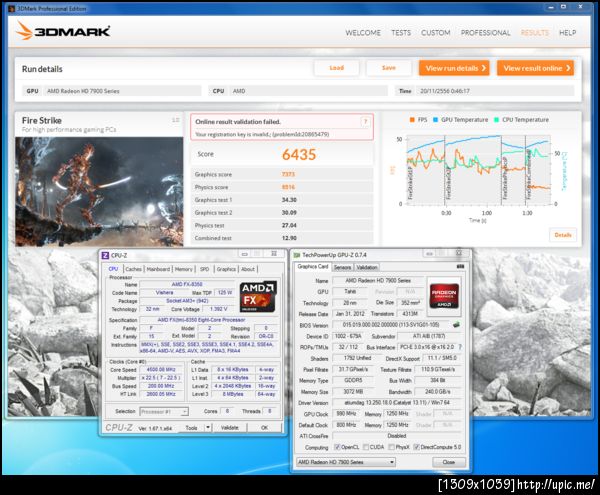Click the Graphics test 1 value 34.30
Viewport: 600px width, 495px height.
(x=289, y=200)
